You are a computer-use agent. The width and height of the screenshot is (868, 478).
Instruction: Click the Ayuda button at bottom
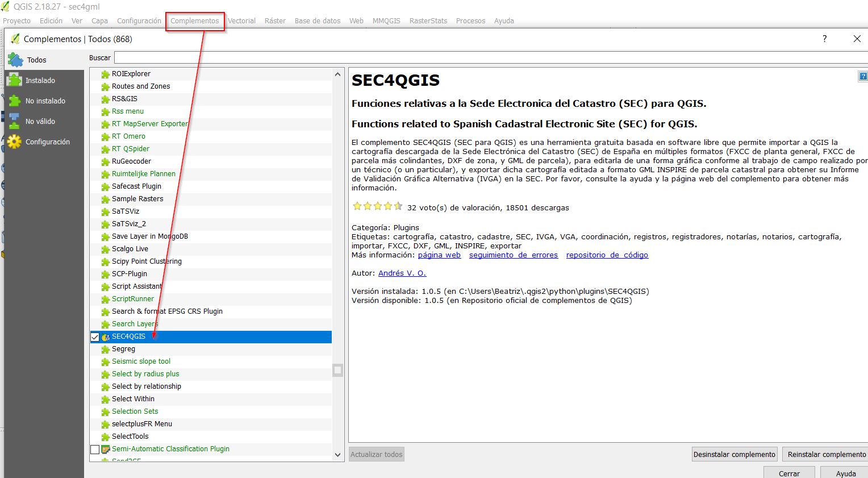(x=845, y=473)
